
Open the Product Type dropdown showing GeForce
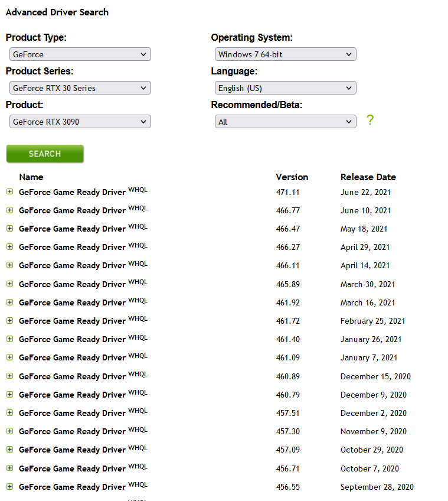coord(80,54)
